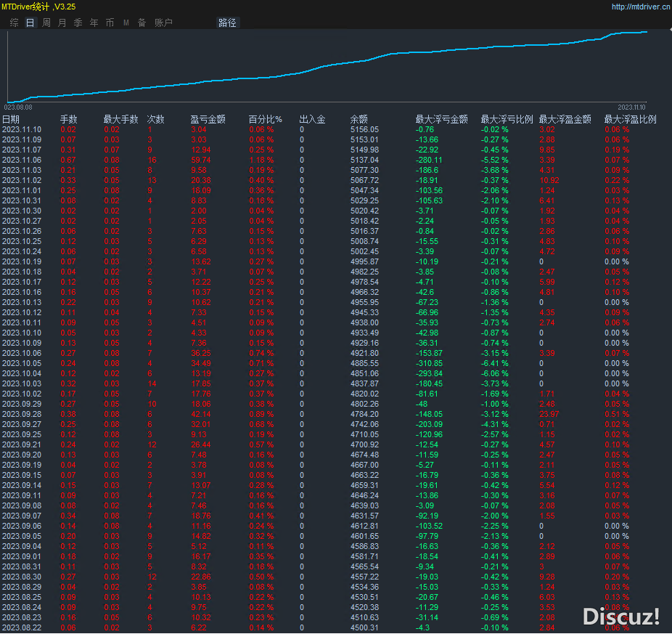Open the 备 notes tab
The image size is (672, 634).
click(x=142, y=23)
